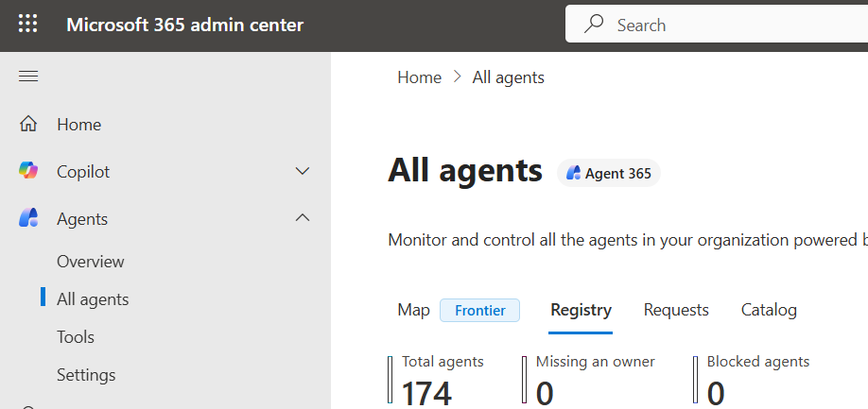This screenshot has height=409, width=868.
Task: Select All agents in the sidebar
Action: tap(93, 299)
